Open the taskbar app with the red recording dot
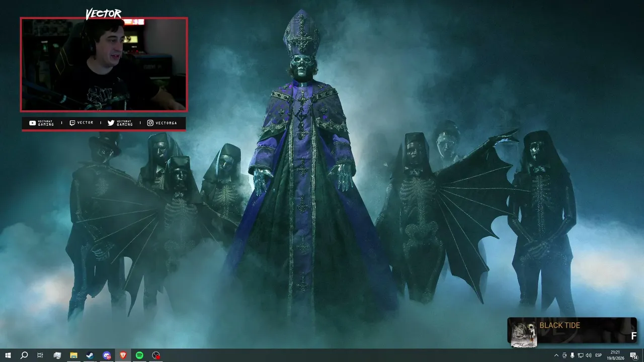The height and width of the screenshot is (362, 644). pos(156,355)
